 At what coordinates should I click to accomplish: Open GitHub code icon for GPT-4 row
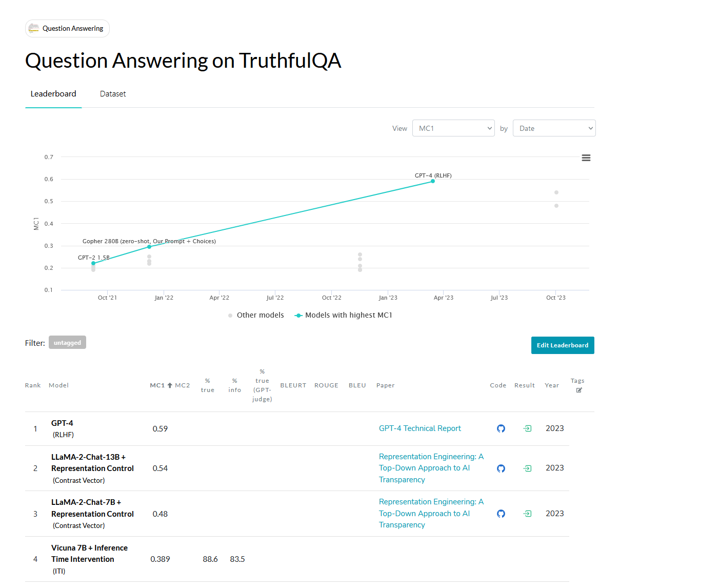tap(501, 428)
